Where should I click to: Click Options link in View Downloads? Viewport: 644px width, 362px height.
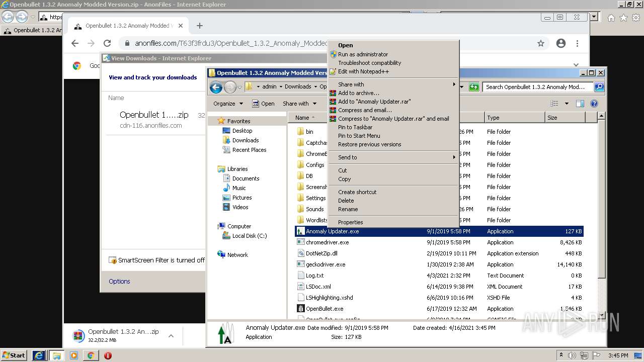pos(119,282)
